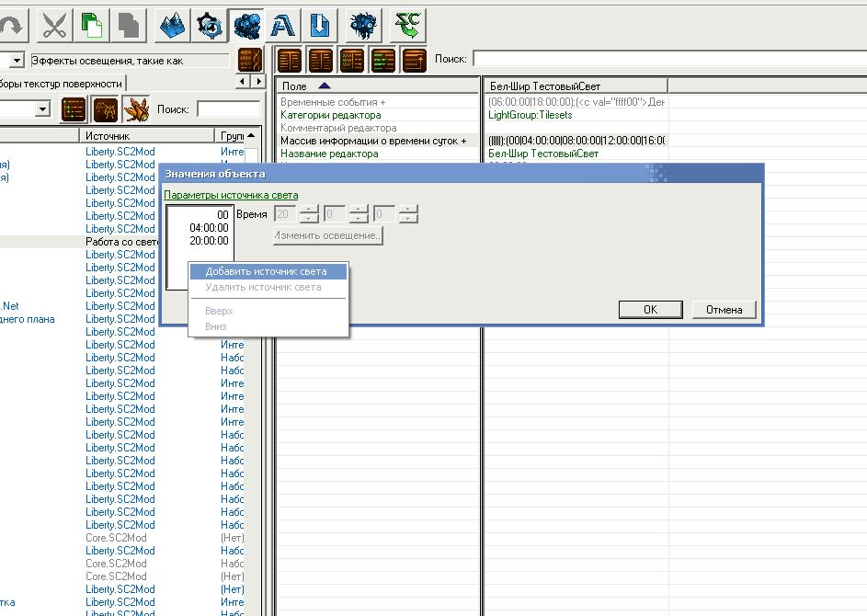Click the LightGroup:Tilesets value cell
867x616 pixels.
576,115
